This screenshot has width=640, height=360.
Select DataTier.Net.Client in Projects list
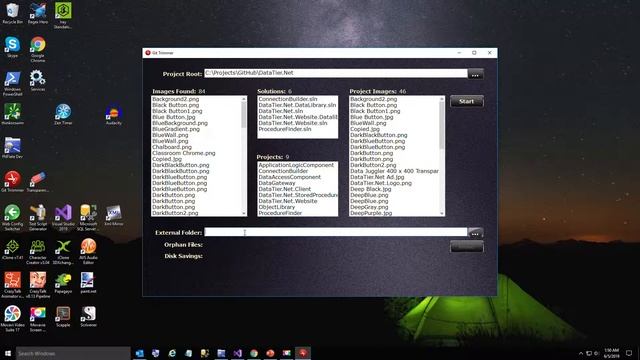pyautogui.click(x=284, y=189)
